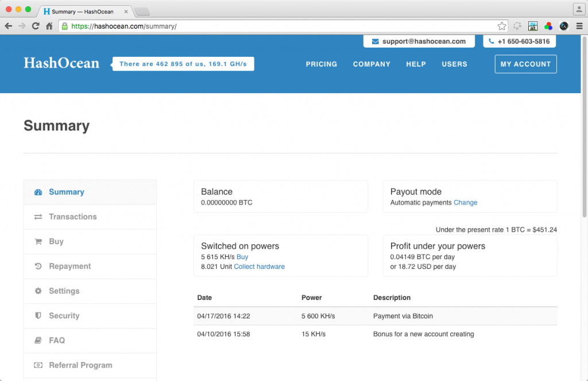Click the 0.04149 BTC per day value
This screenshot has height=381, width=588.
pos(422,257)
